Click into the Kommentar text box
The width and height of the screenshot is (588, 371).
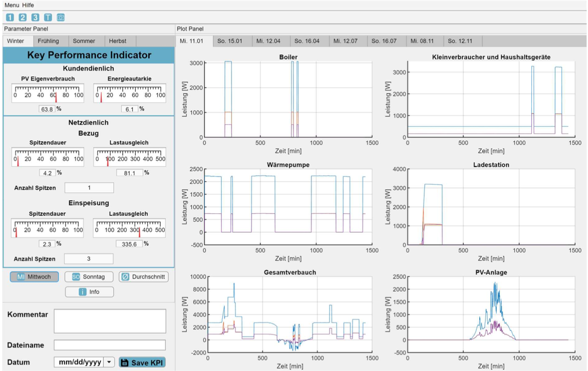pyautogui.click(x=110, y=321)
